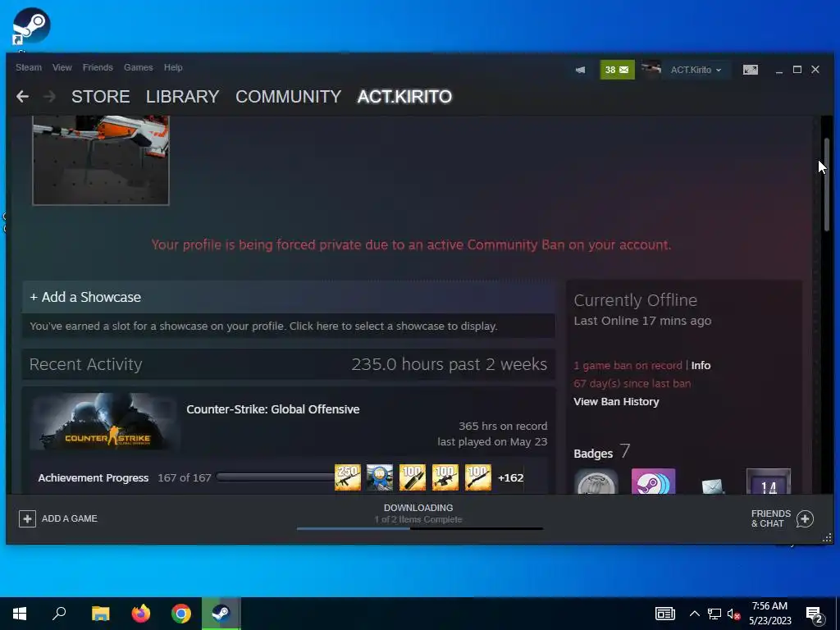Screen dimensions: 840x630
Task: Open the Games menu
Action: coord(138,67)
